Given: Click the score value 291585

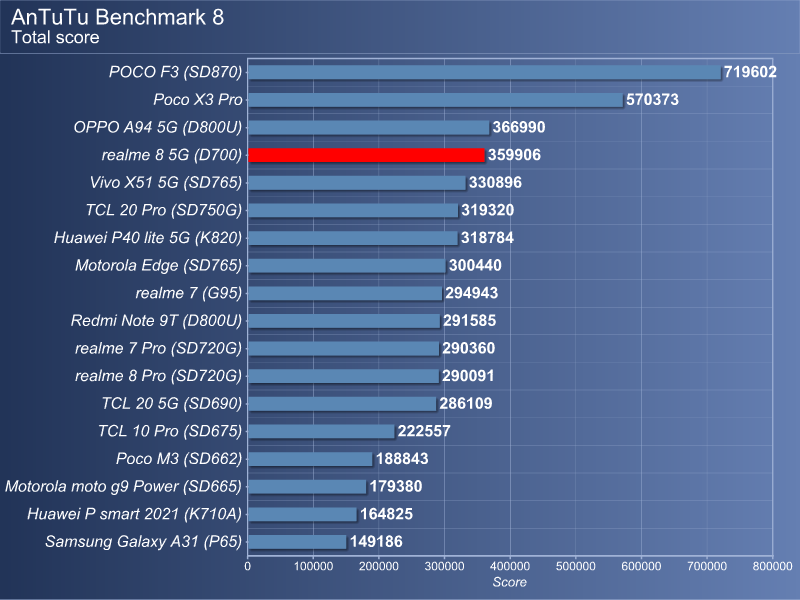Looking at the screenshot, I should [x=469, y=320].
